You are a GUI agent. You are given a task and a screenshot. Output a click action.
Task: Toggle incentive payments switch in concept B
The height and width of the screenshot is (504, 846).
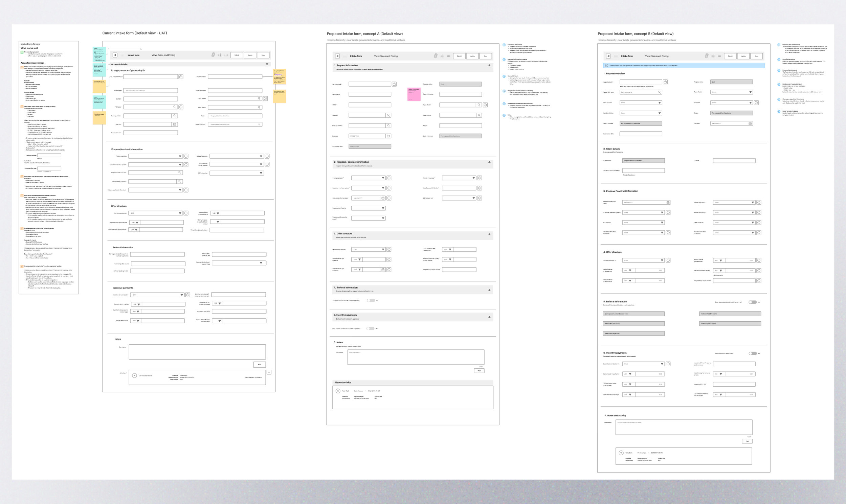point(753,353)
